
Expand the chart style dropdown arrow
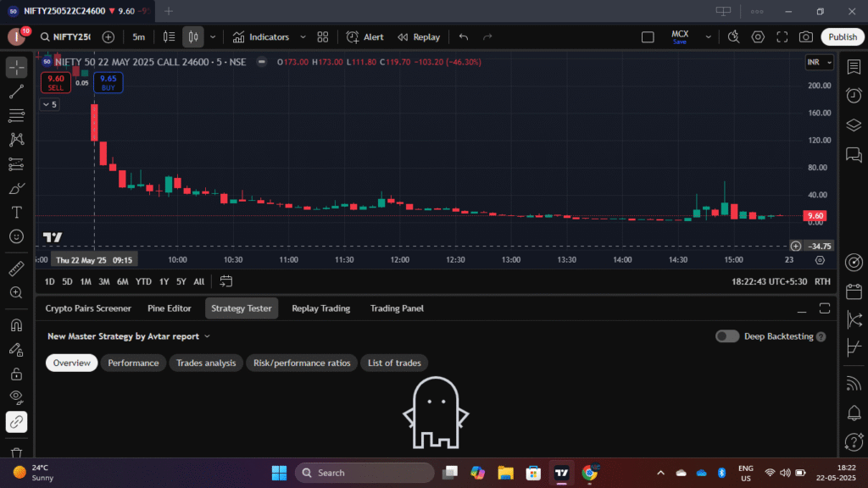pos(213,37)
